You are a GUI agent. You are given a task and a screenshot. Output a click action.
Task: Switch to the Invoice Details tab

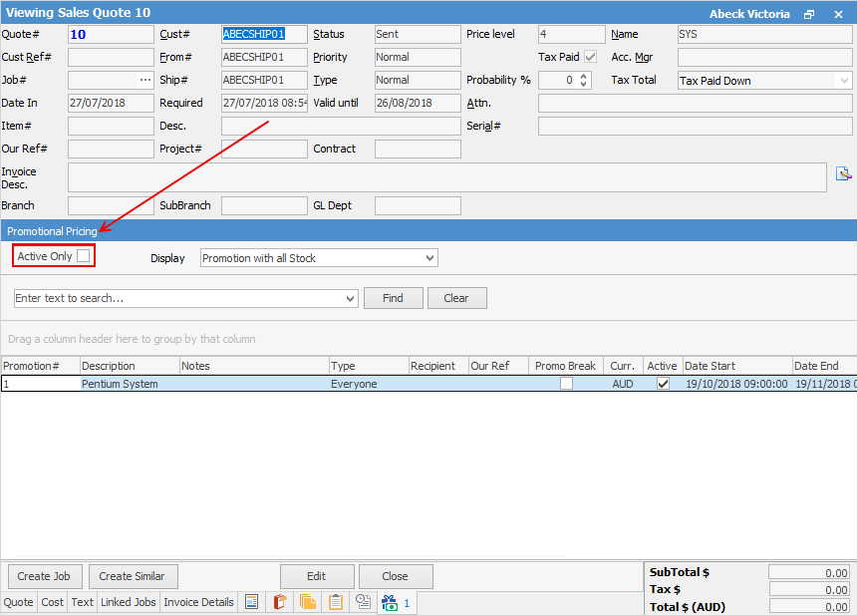click(x=198, y=602)
